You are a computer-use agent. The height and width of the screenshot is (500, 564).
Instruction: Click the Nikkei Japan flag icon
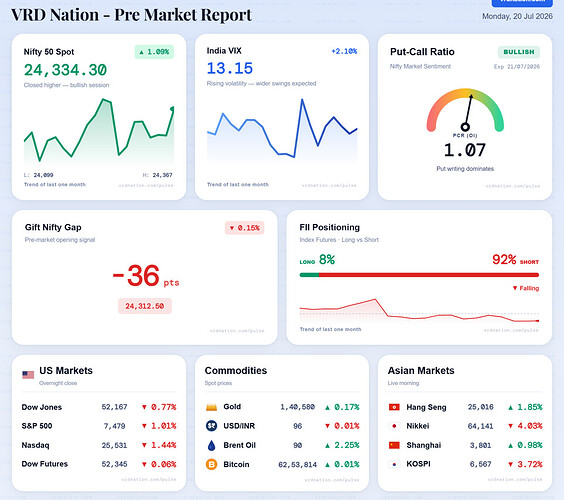tap(394, 426)
